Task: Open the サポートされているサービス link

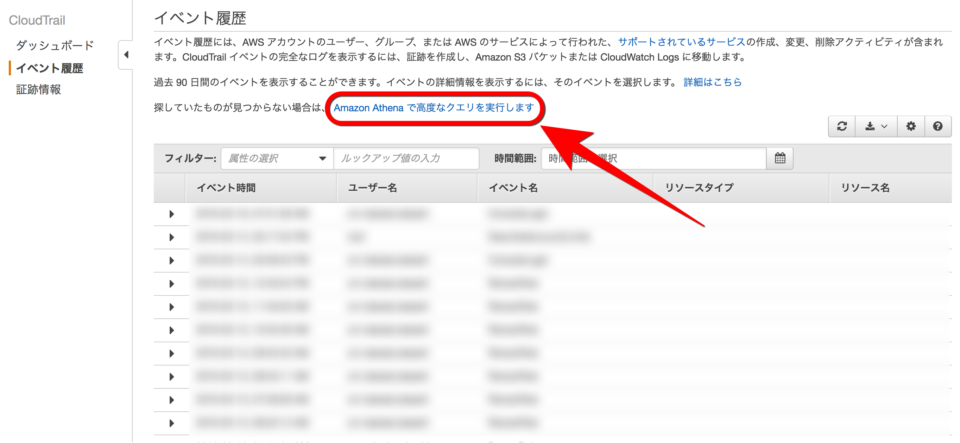Action: (681, 42)
